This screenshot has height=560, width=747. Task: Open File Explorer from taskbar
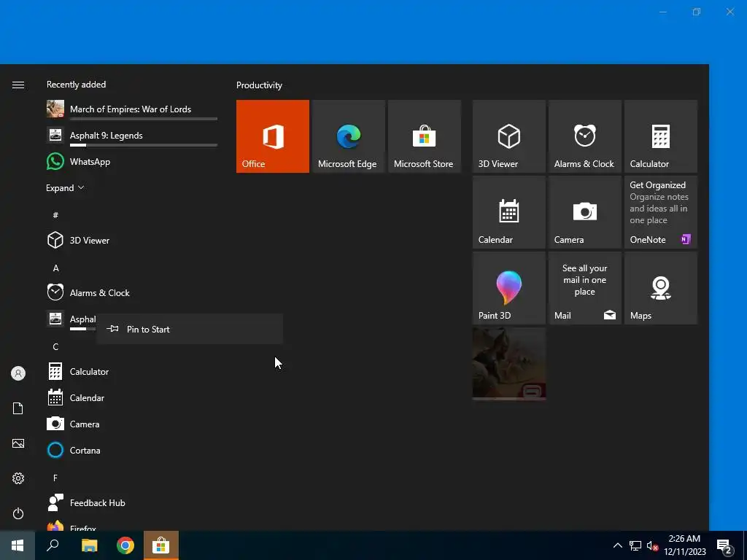89,545
